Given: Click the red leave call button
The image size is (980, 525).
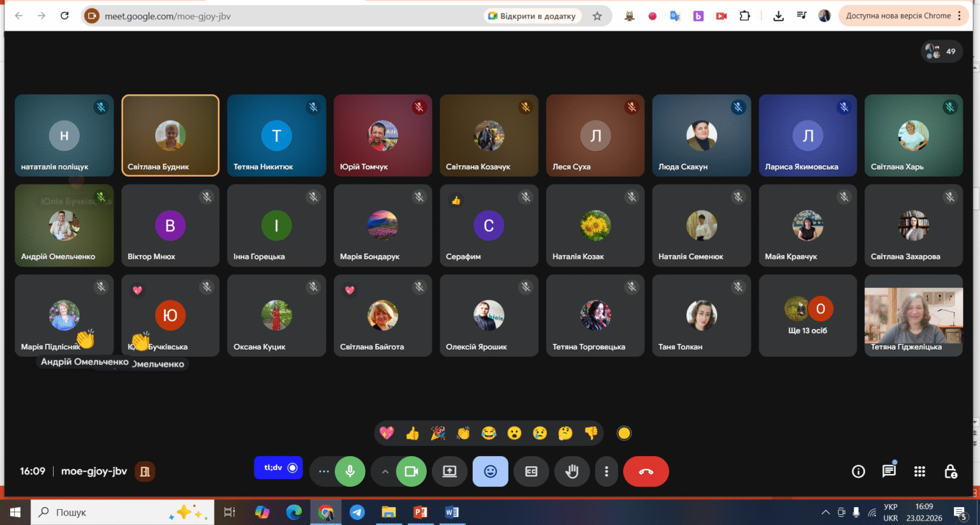Looking at the screenshot, I should [x=646, y=471].
